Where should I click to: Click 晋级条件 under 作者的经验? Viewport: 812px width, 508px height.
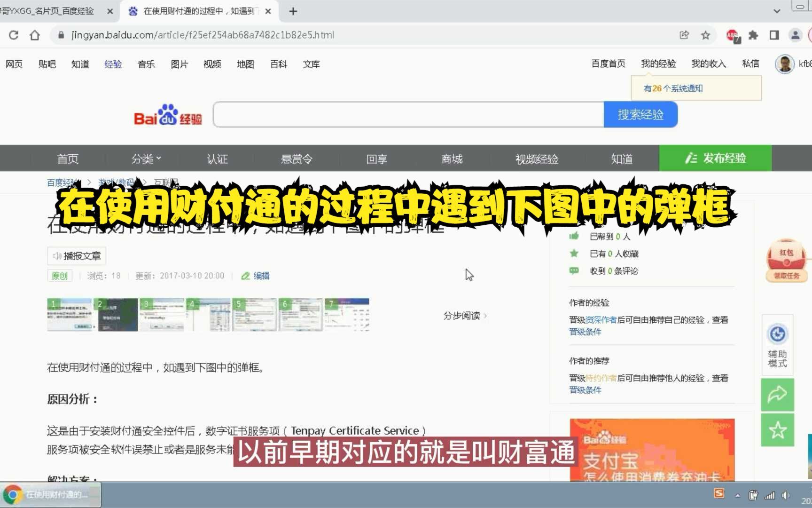coord(585,332)
